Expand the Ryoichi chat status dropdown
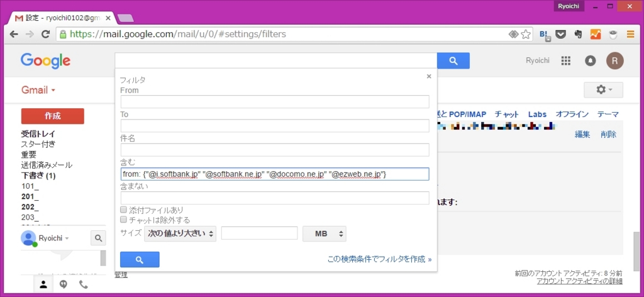The image size is (644, 297). [x=54, y=238]
